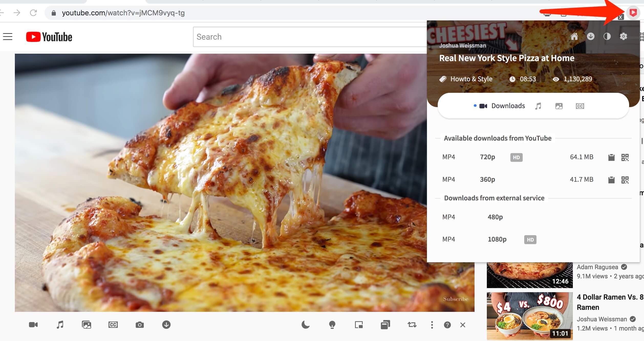Show the QR code for the 360p MP4
Screen dimensions: 644x341
625,180
